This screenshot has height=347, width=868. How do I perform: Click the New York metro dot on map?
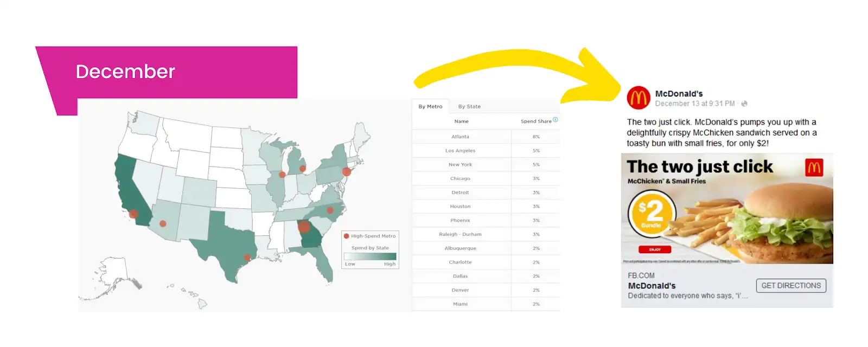tap(346, 172)
